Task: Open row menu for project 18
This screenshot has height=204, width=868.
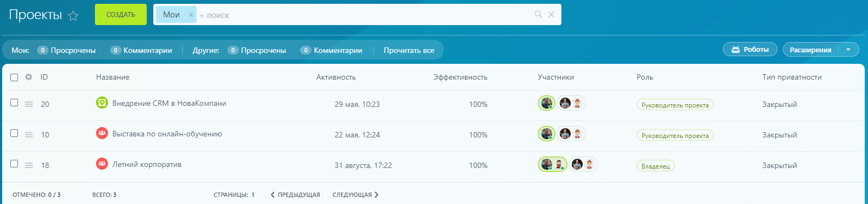Action: 29,165
